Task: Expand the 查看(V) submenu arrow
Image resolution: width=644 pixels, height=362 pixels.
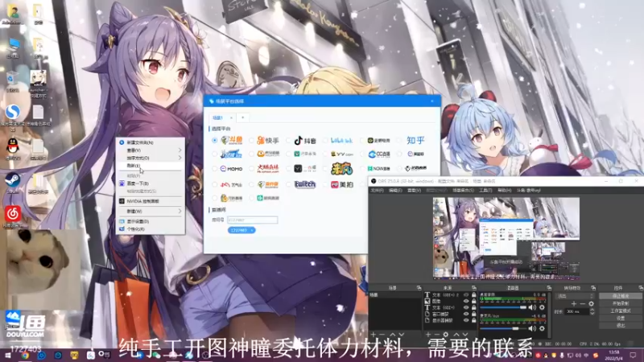Action: point(180,150)
